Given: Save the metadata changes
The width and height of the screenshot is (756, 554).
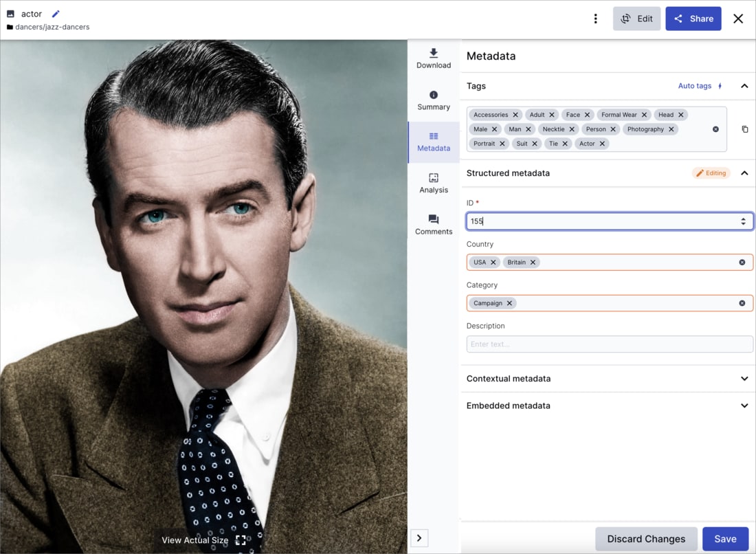Looking at the screenshot, I should click(725, 539).
